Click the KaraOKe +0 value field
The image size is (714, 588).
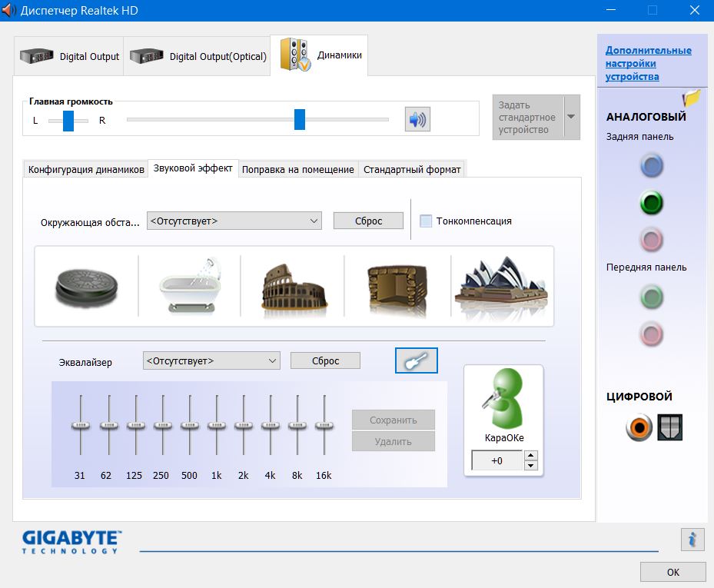click(x=497, y=460)
